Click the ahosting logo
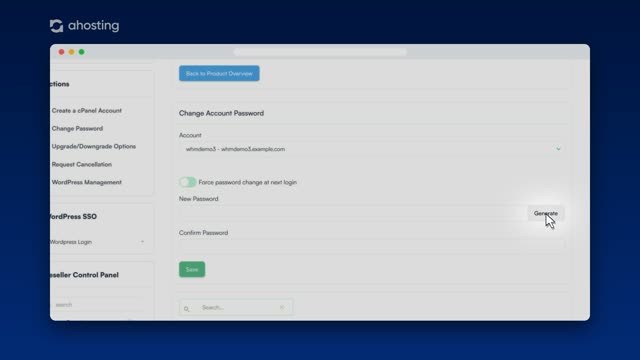The height and width of the screenshot is (360, 640). (84, 26)
